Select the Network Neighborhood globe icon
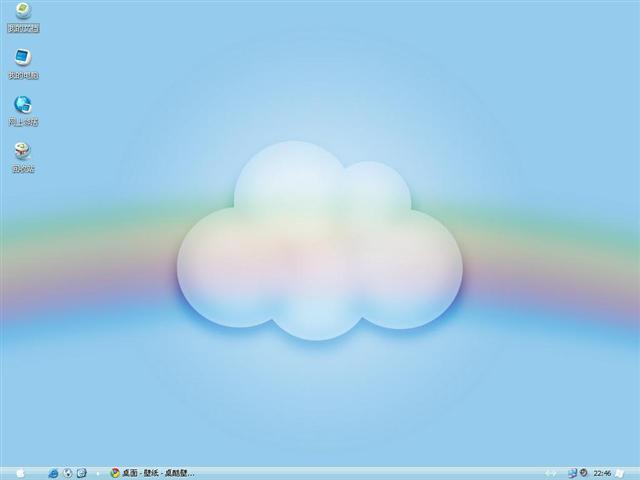The height and width of the screenshot is (480, 640). [23, 104]
